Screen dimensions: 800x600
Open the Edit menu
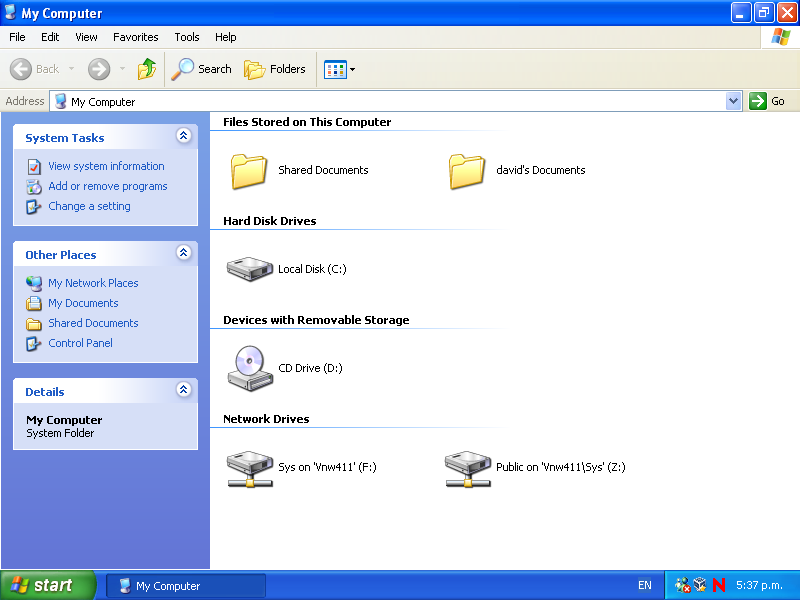coord(50,37)
